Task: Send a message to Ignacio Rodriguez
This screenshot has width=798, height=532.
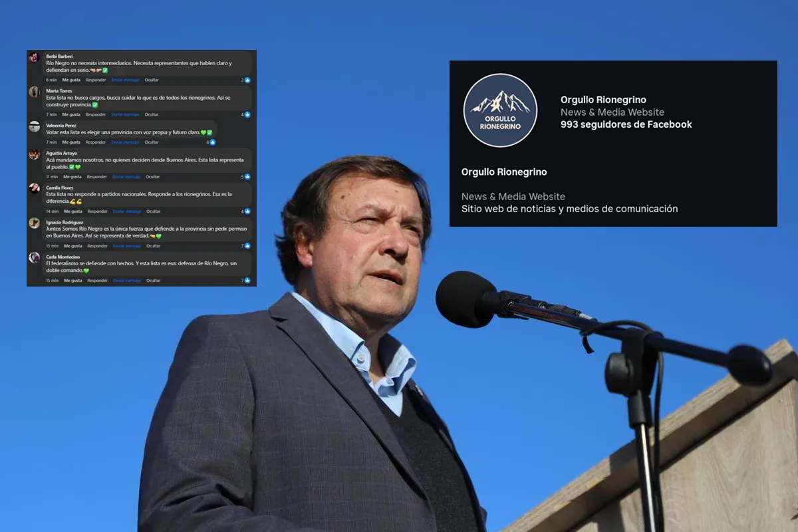Action: pyautogui.click(x=127, y=246)
